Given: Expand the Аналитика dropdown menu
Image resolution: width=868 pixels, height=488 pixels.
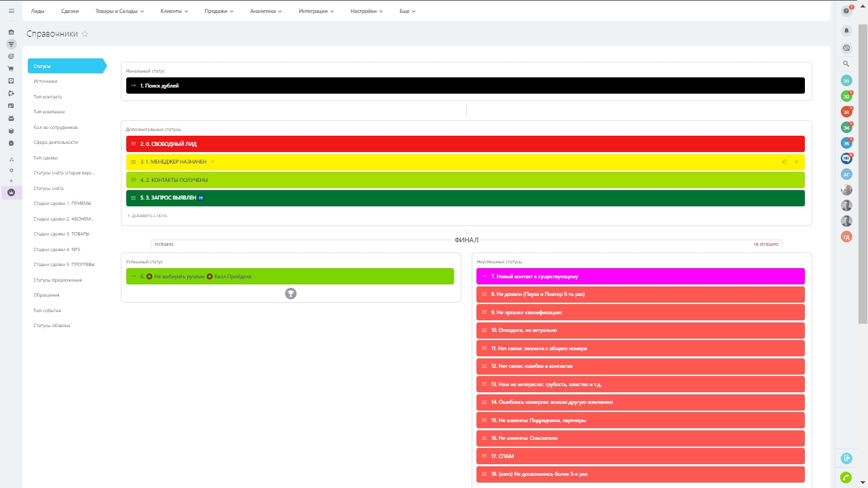Looking at the screenshot, I should click(x=265, y=12).
